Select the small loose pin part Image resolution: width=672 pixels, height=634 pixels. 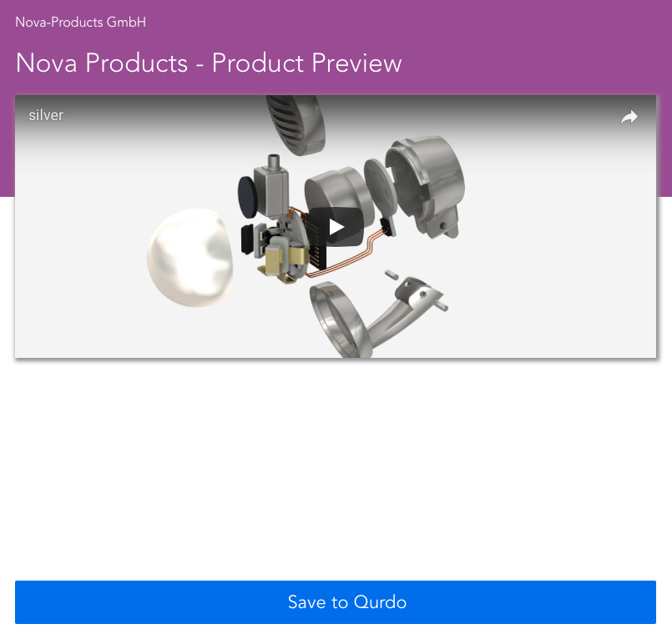pos(392,274)
